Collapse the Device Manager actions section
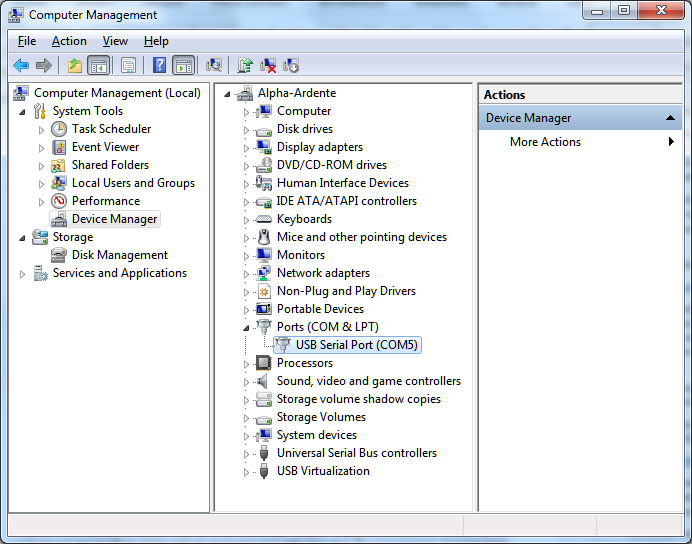Screen dimensions: 692x544 [x=670, y=118]
